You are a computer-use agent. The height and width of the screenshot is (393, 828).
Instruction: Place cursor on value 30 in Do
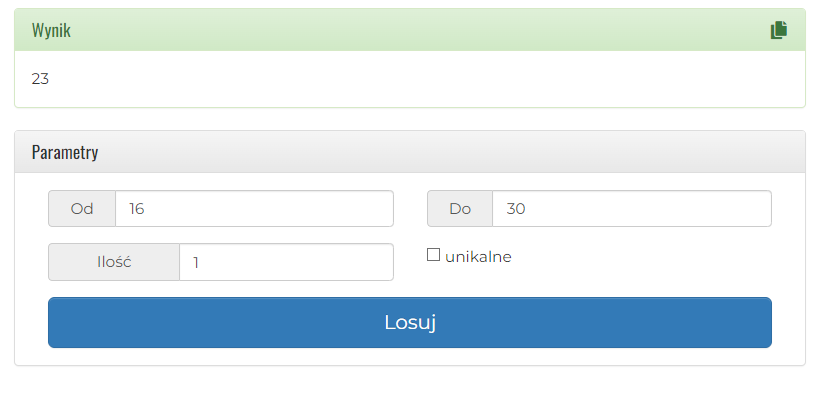click(x=515, y=209)
